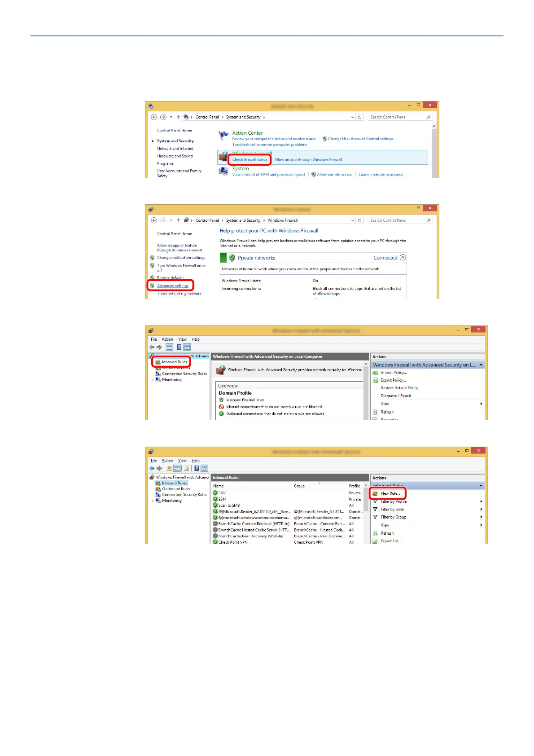The image size is (534, 756).
Task: Click View amount of RAM and processor speed
Action: point(268,175)
